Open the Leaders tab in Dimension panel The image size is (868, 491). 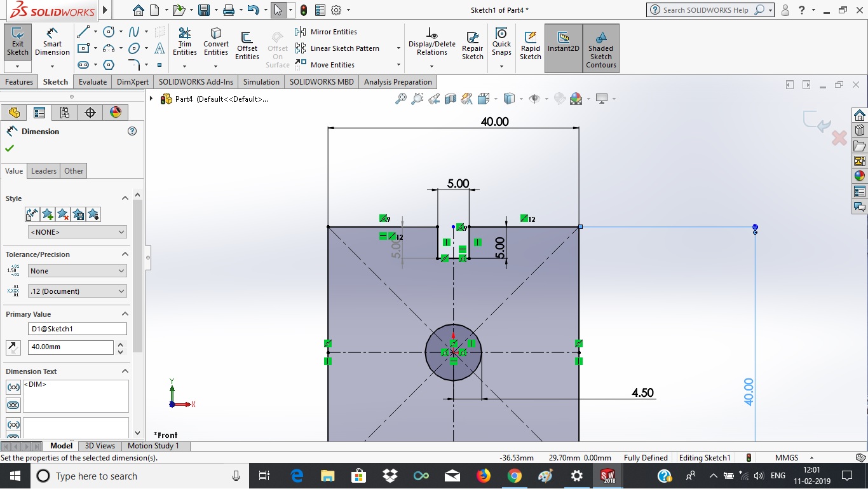pos(44,171)
